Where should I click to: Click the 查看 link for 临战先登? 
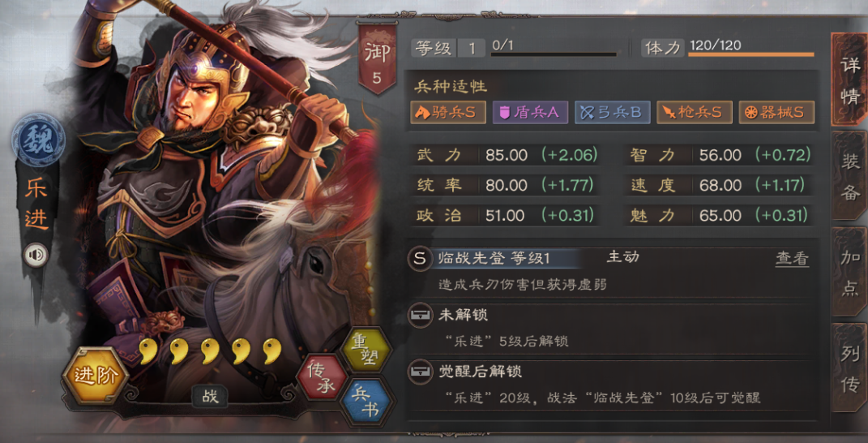(792, 258)
